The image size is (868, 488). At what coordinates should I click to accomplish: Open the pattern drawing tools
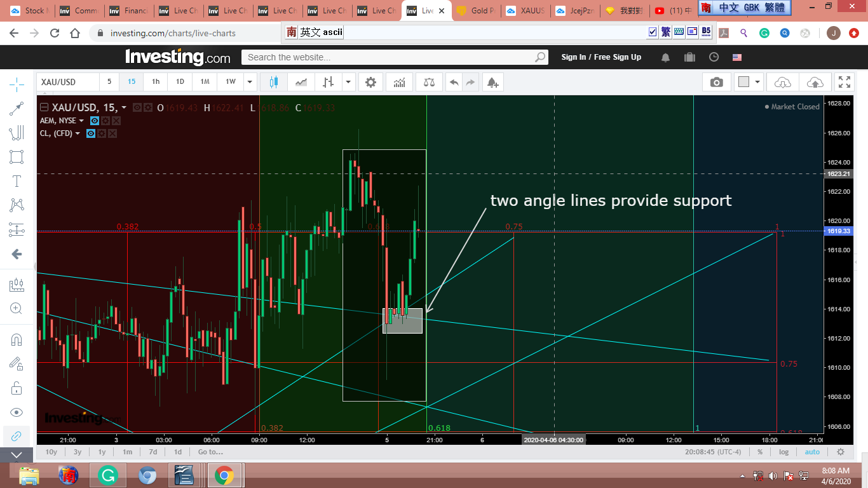(17, 205)
